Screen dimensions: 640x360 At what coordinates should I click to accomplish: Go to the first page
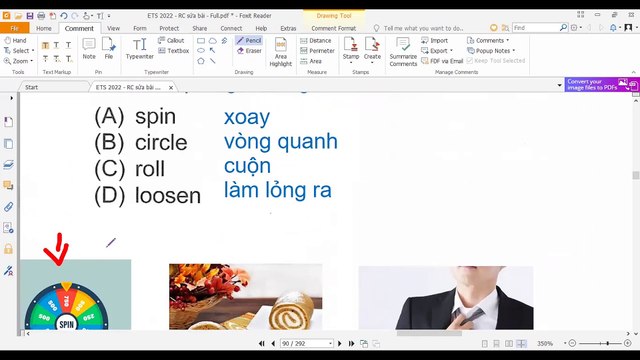pyautogui.click(x=262, y=344)
